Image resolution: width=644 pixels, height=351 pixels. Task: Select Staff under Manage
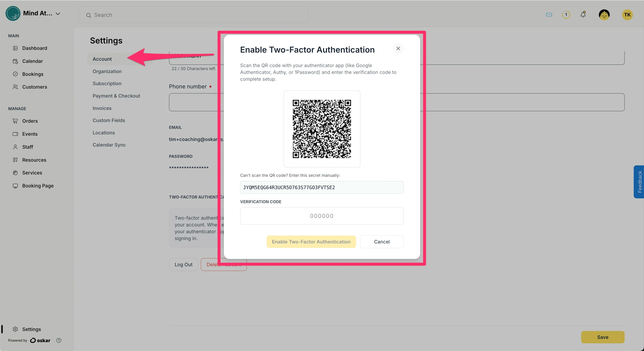(27, 147)
